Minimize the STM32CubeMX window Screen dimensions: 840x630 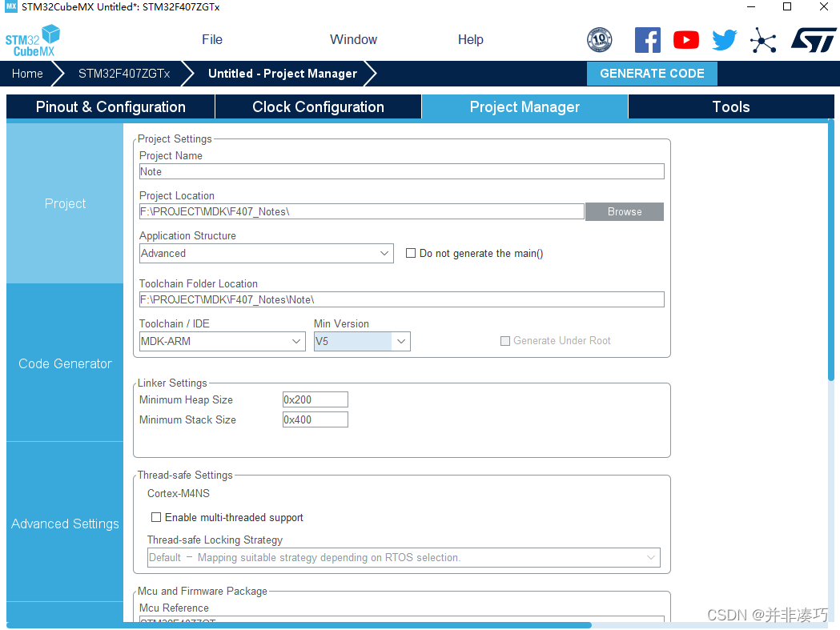point(751,7)
